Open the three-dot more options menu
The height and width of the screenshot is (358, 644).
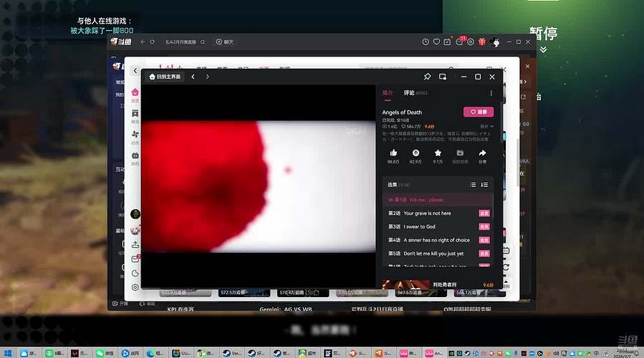pos(491,93)
